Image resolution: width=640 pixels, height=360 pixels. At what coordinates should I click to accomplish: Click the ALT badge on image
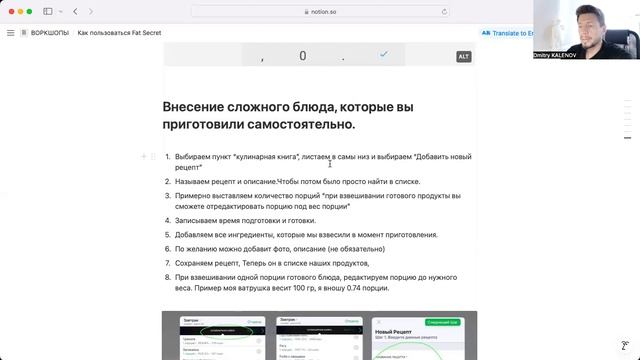(464, 57)
